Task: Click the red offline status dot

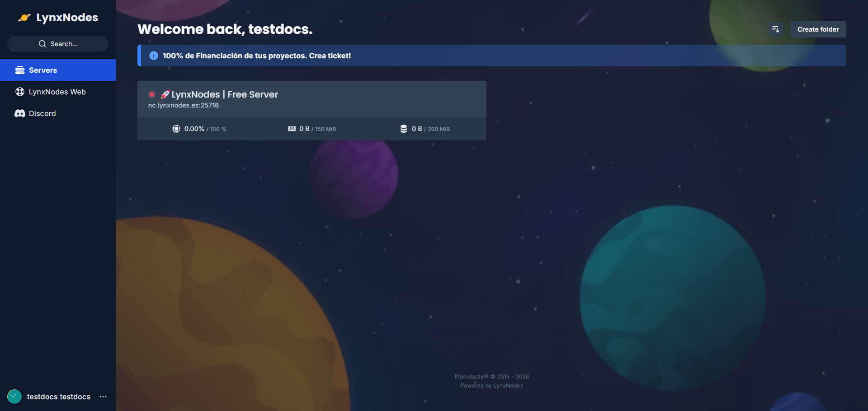Action: [x=152, y=94]
